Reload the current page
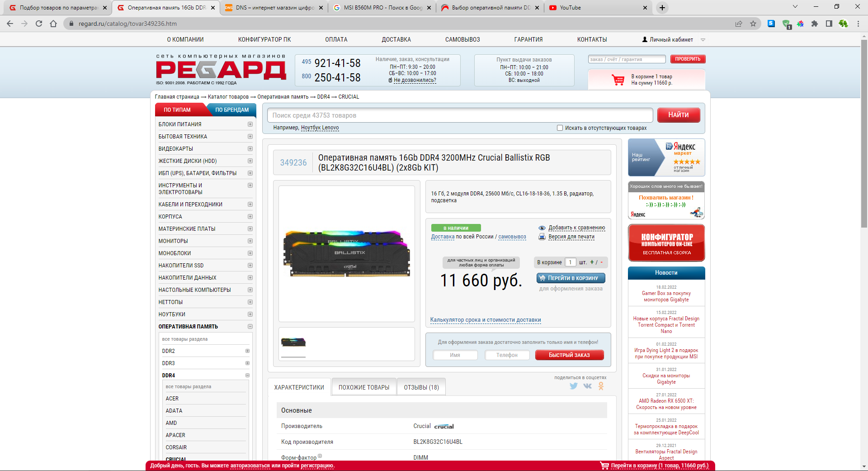868x471 pixels. [39, 24]
